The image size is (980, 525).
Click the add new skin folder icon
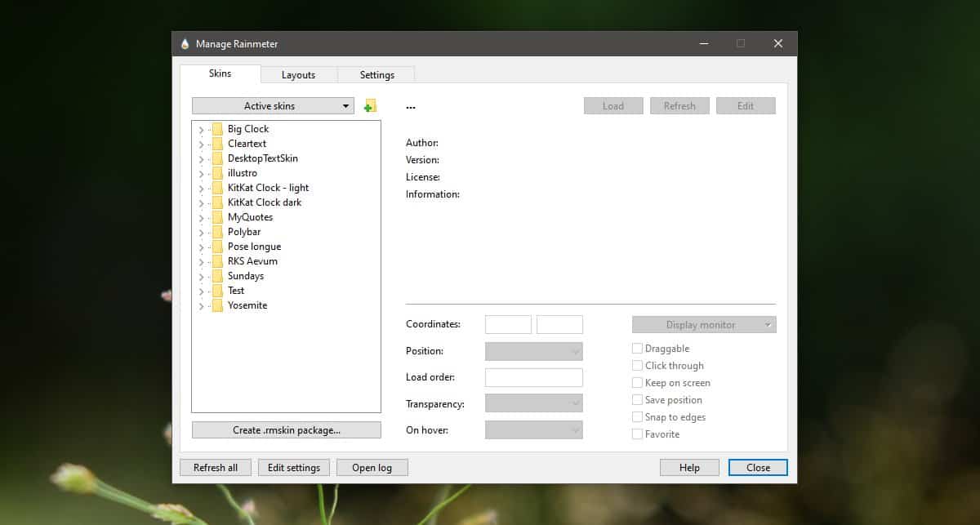[370, 106]
